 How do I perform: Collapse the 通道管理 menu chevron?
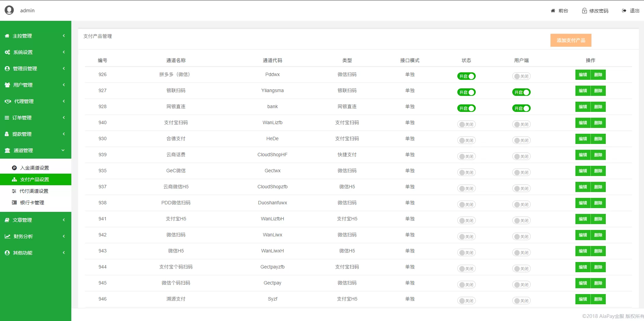click(63, 150)
